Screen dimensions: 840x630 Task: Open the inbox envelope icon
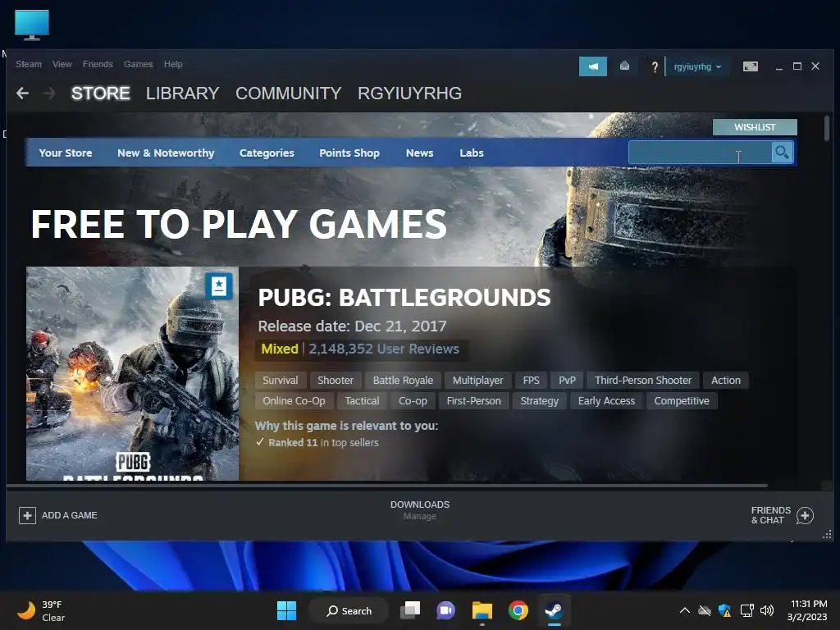624,66
